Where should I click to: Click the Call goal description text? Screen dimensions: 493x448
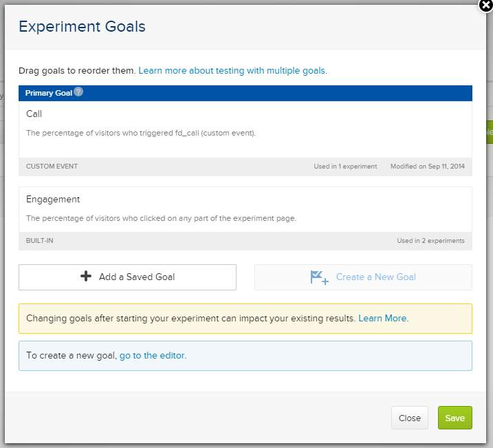pyautogui.click(x=141, y=133)
